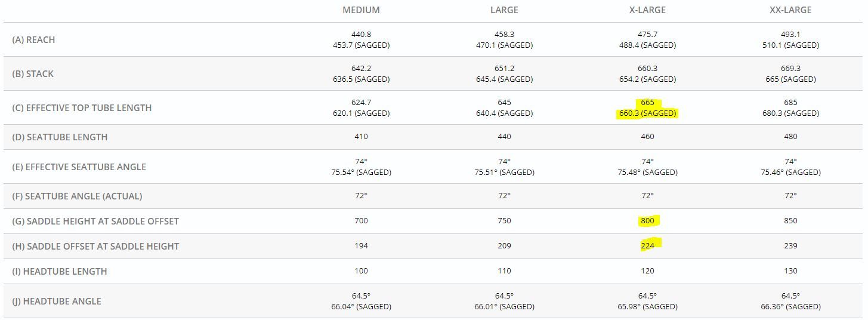Click the highlighted 660.3 (SAGGED) value
The width and height of the screenshot is (868, 320).
tap(647, 113)
